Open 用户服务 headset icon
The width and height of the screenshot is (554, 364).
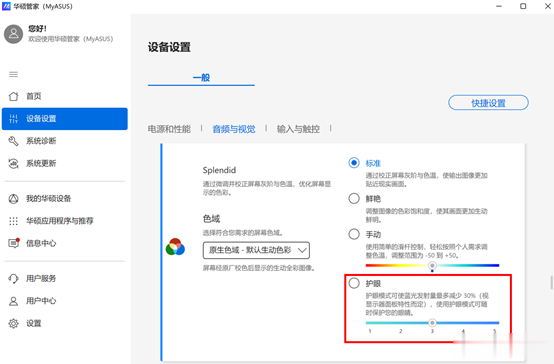(x=13, y=278)
